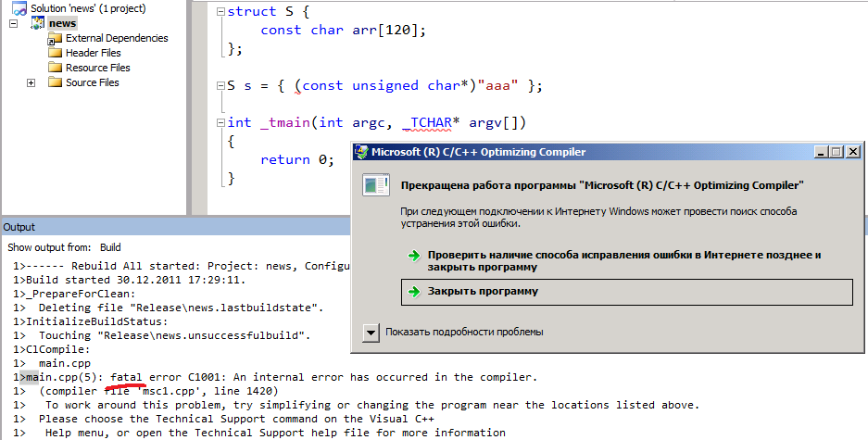Select Source Files in Solution Explorer
868x440 pixels.
(x=93, y=82)
